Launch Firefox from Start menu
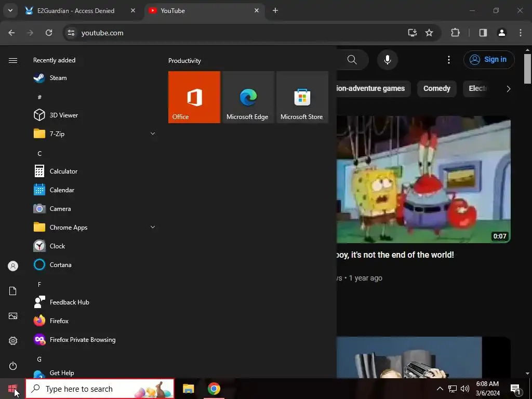 94,321
